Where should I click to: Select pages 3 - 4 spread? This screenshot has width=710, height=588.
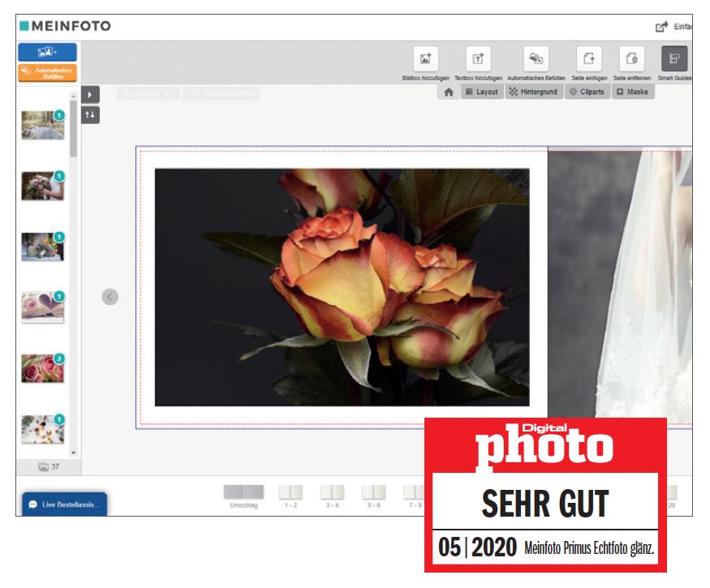[x=333, y=496]
